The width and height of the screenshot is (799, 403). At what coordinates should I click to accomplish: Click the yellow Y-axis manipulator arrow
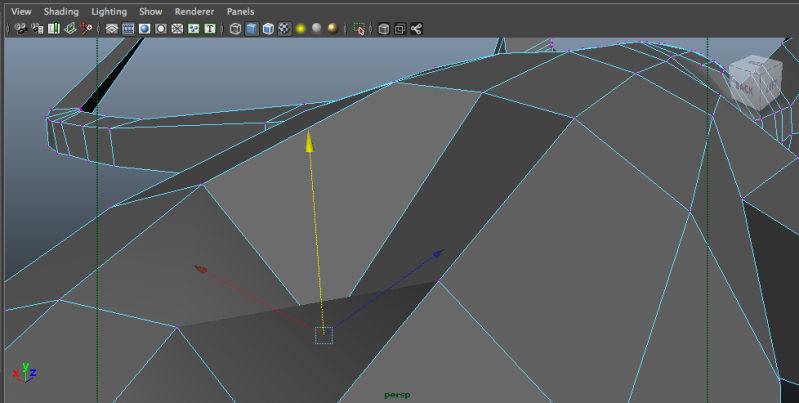[310, 143]
